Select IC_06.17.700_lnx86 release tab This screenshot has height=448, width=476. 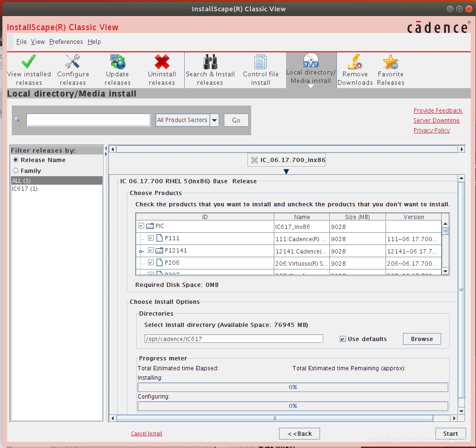[287, 160]
